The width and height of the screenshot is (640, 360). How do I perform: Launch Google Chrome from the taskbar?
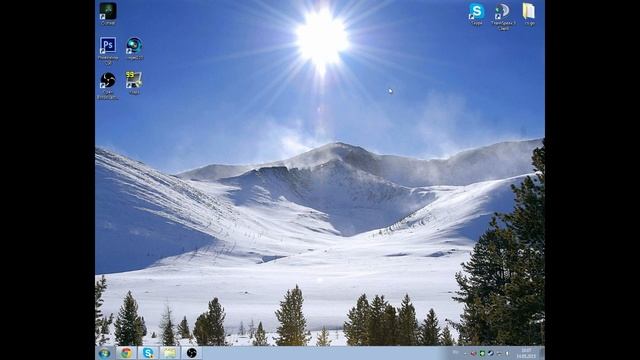click(x=126, y=353)
